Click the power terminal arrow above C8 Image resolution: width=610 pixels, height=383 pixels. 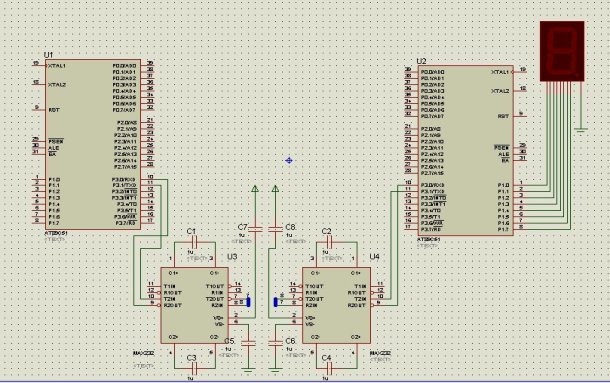click(275, 189)
